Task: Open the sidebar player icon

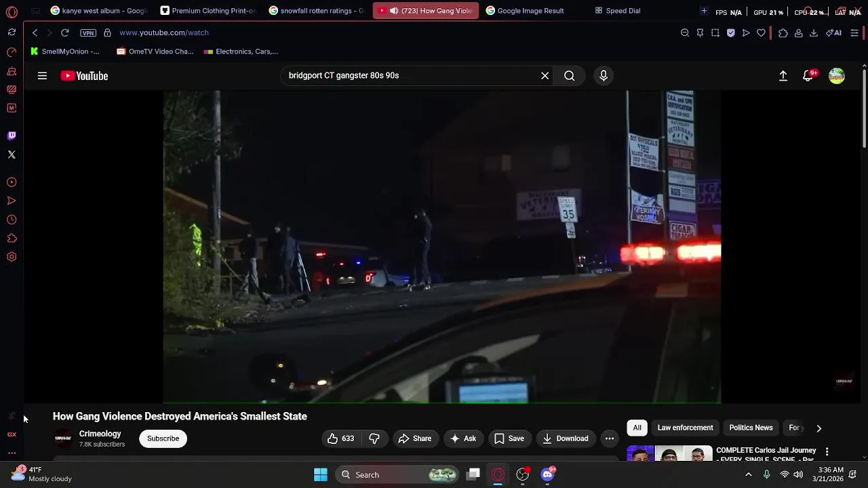Action: 12,182
